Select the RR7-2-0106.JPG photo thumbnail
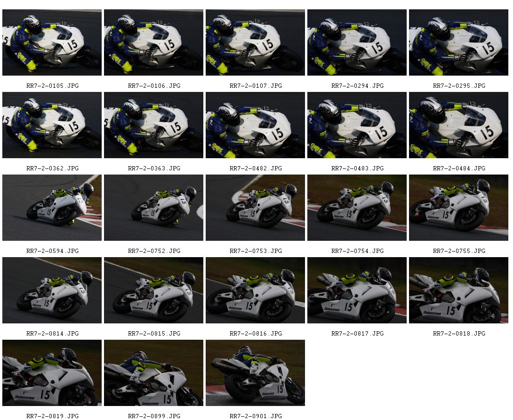The width and height of the screenshot is (513, 420). tap(154, 42)
